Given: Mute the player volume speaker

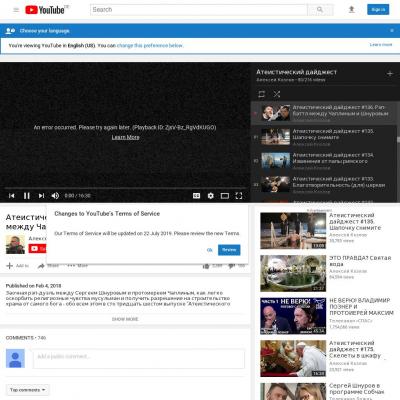Looking at the screenshot, I should coord(55,196).
